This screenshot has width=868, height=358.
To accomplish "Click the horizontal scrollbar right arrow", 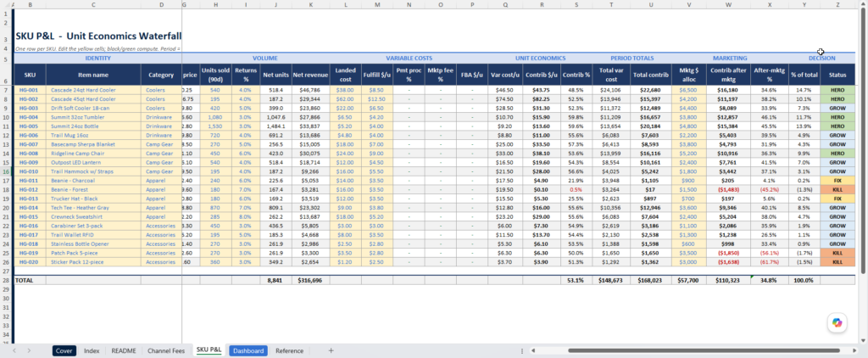I will (855, 351).
